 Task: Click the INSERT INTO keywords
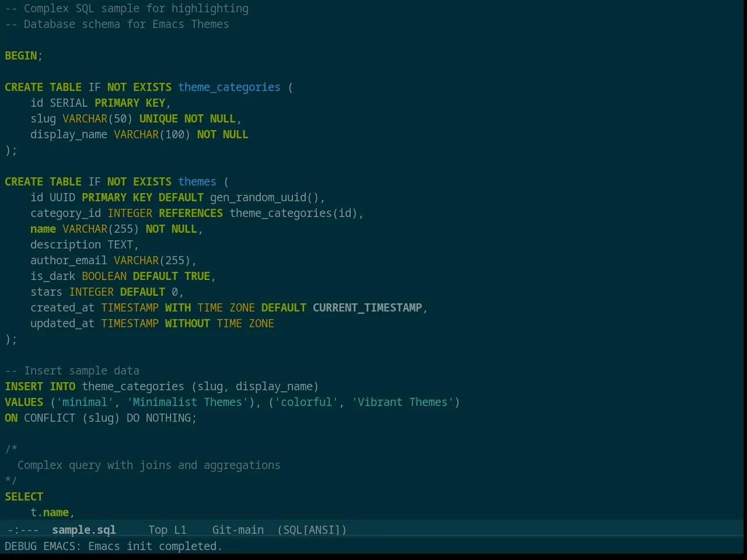click(40, 386)
